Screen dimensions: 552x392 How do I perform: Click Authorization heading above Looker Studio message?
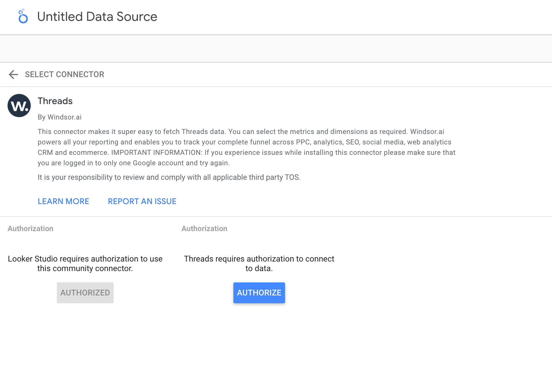tap(30, 228)
